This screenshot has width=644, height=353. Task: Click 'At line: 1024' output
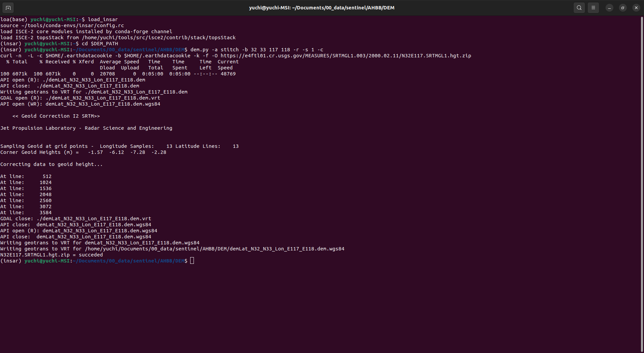click(x=26, y=182)
